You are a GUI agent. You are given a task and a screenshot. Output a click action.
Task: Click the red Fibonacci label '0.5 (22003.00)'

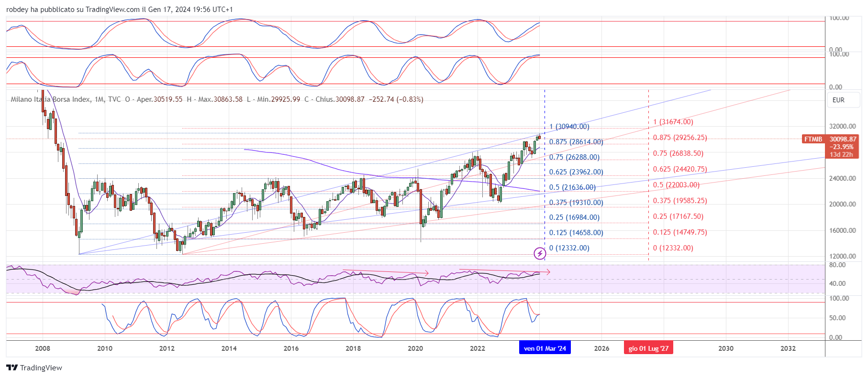click(x=676, y=185)
